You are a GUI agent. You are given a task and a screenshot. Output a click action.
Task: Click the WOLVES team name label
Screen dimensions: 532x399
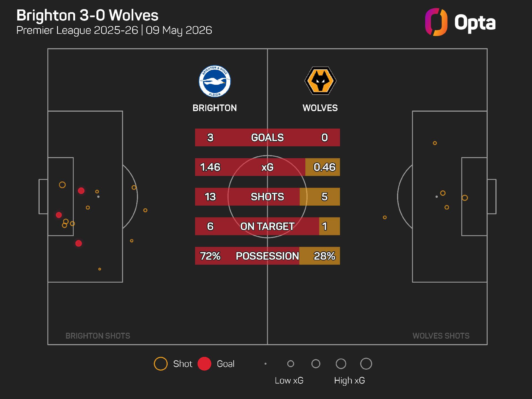320,108
